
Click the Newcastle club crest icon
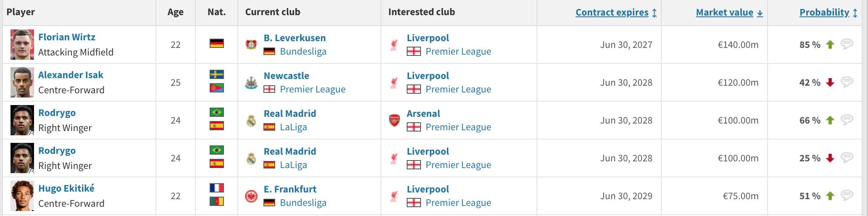tap(251, 82)
